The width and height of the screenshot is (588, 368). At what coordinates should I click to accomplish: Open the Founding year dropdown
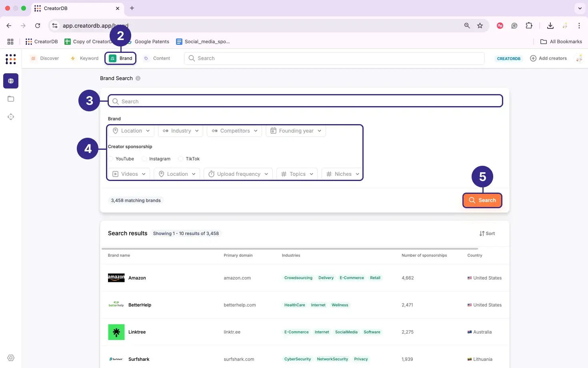296,131
